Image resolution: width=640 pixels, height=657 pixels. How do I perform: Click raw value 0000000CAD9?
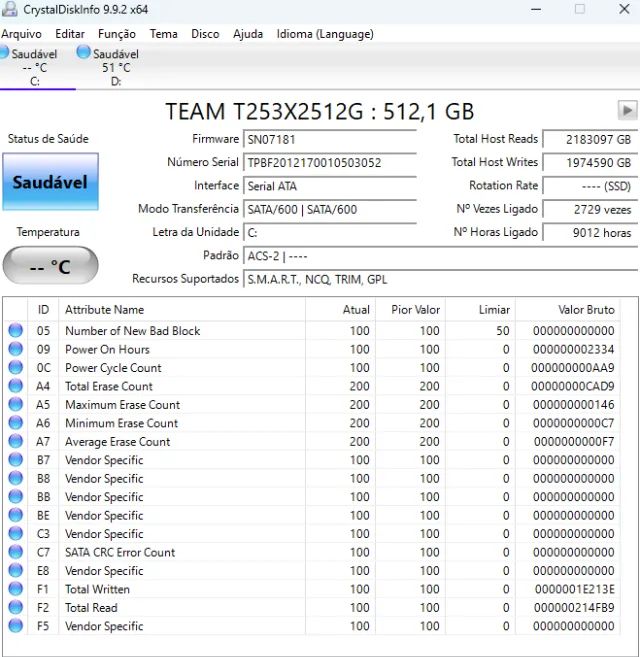[573, 386]
